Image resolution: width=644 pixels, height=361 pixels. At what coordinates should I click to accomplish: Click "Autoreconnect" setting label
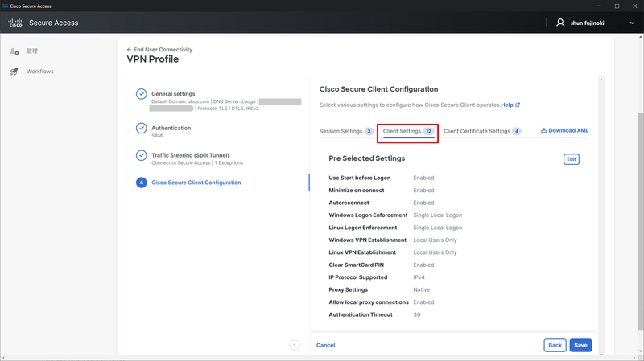pos(349,203)
